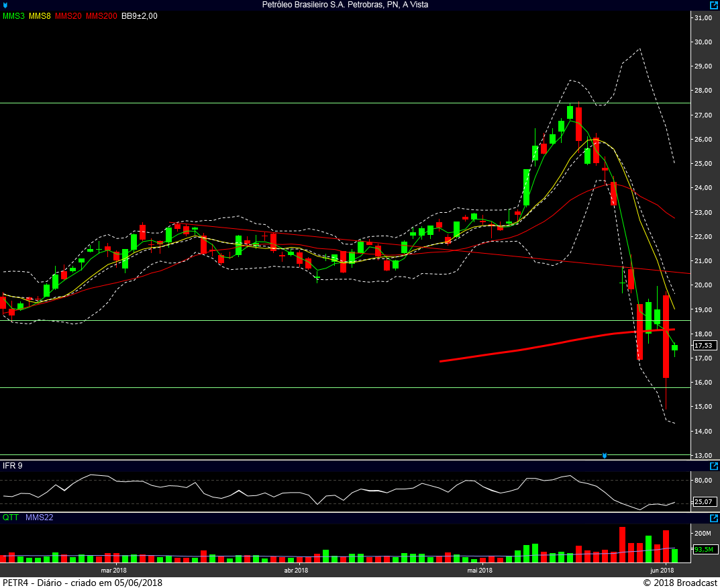Select the MMS3 indicator label
Image resolution: width=720 pixels, height=588 pixels.
(14, 16)
